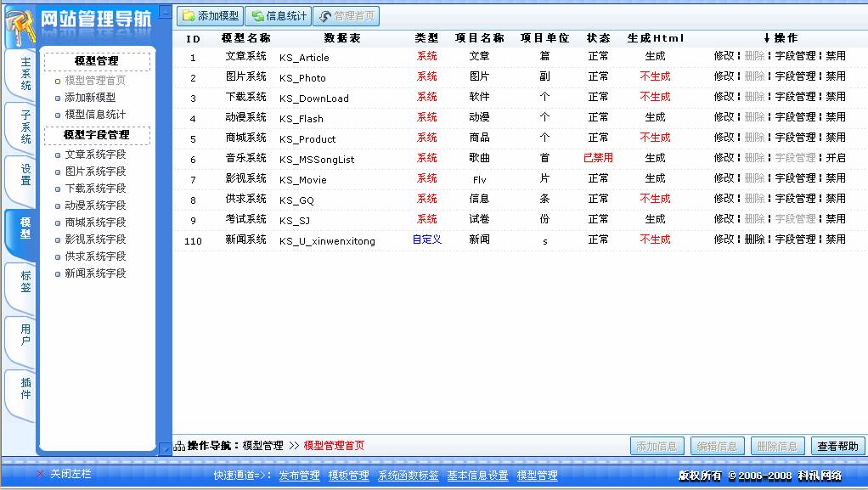
Task: Delete the 新闻系统 model via 删除
Action: pyautogui.click(x=754, y=239)
